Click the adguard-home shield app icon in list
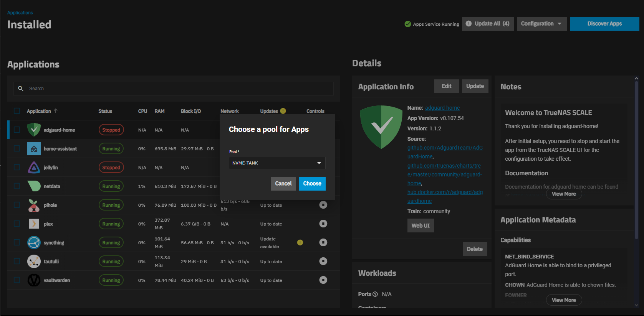The height and width of the screenshot is (316, 644). click(34, 130)
